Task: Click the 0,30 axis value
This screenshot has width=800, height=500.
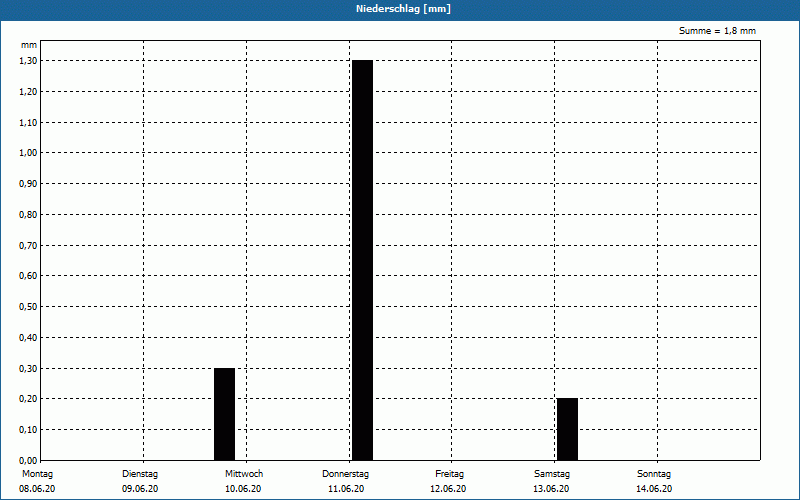Action: (28, 368)
